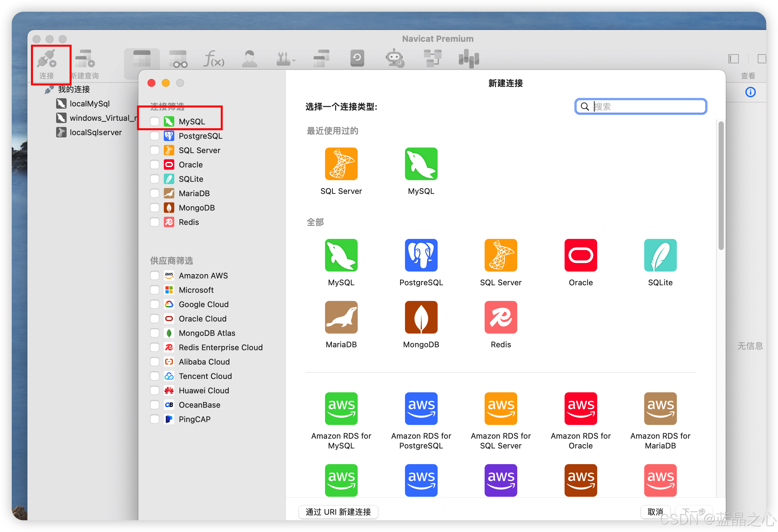The image size is (778, 532).
Task: Check the Tencent Cloud vendor checkbox
Action: coord(155,377)
